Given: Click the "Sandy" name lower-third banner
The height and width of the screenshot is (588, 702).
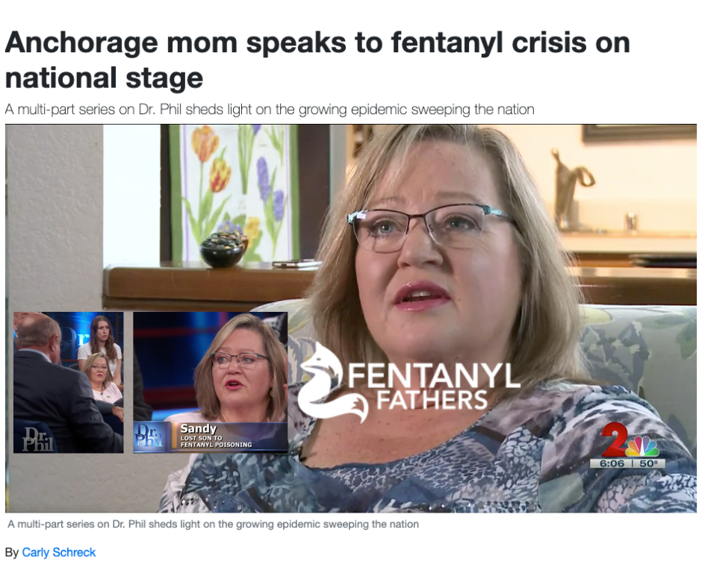Looking at the screenshot, I should (x=229, y=437).
